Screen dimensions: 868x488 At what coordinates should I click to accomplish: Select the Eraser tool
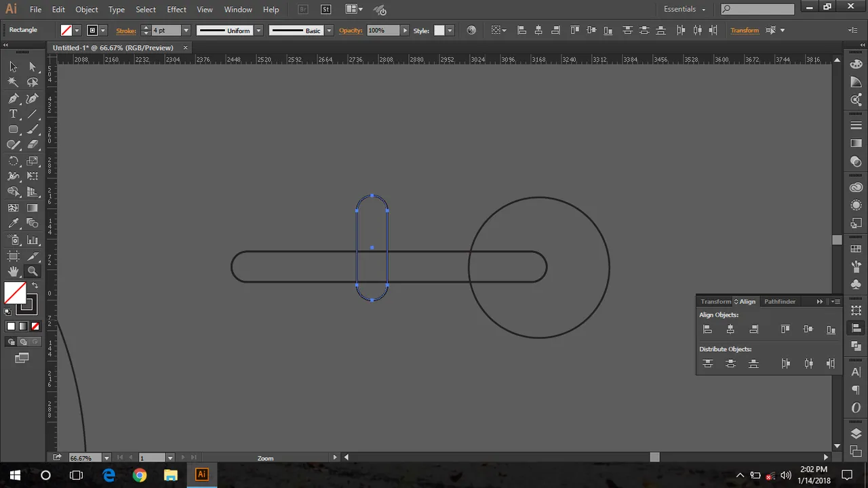click(33, 145)
